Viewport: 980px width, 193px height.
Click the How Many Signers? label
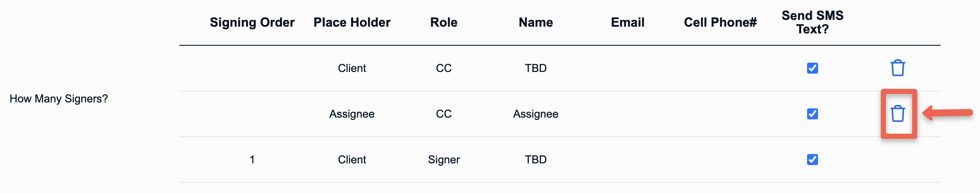[x=59, y=99]
